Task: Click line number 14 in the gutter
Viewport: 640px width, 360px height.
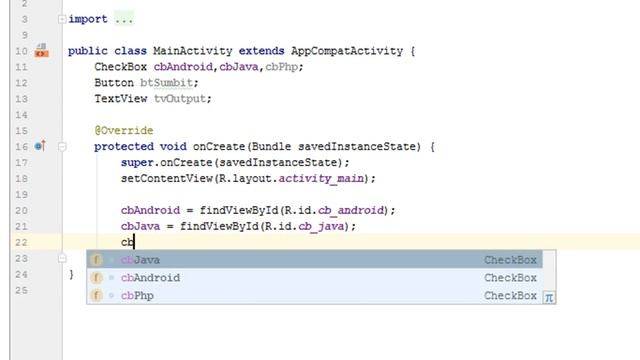Action: coord(22,115)
